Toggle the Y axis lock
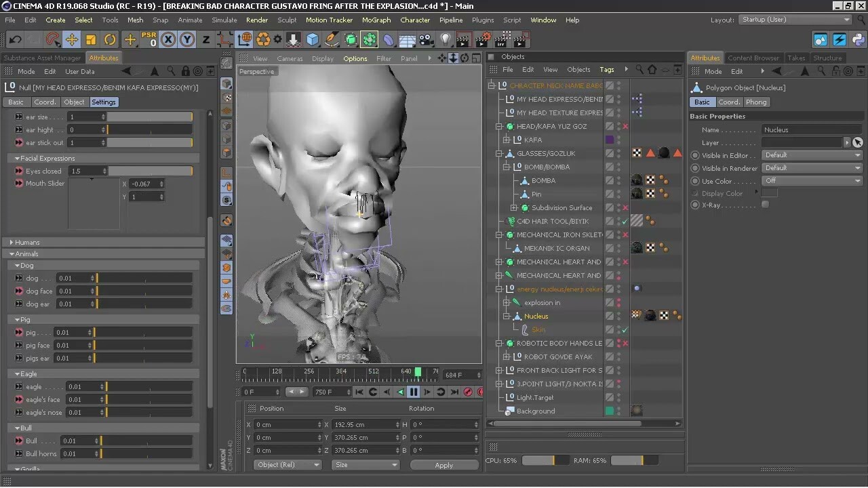This screenshot has width=868, height=488. pos(187,40)
